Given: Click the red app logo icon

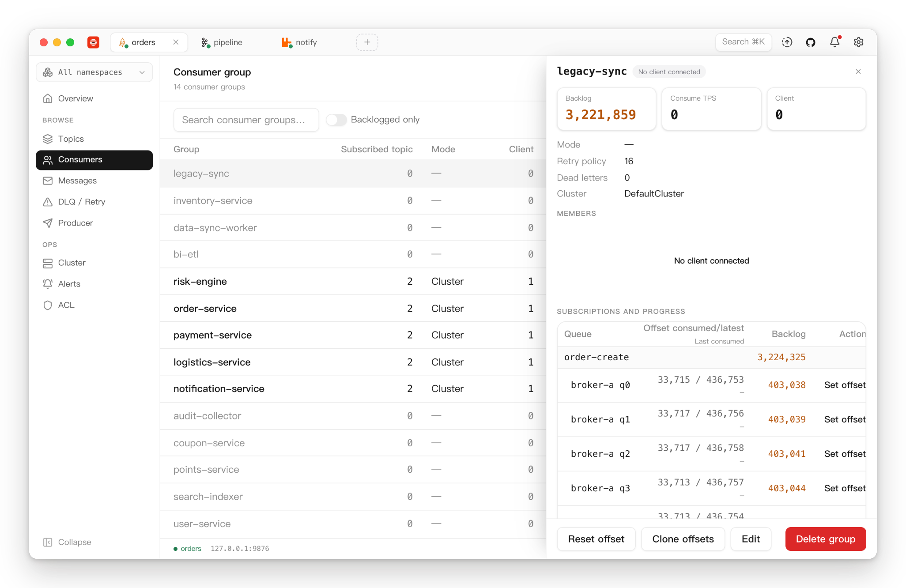Looking at the screenshot, I should tap(93, 42).
